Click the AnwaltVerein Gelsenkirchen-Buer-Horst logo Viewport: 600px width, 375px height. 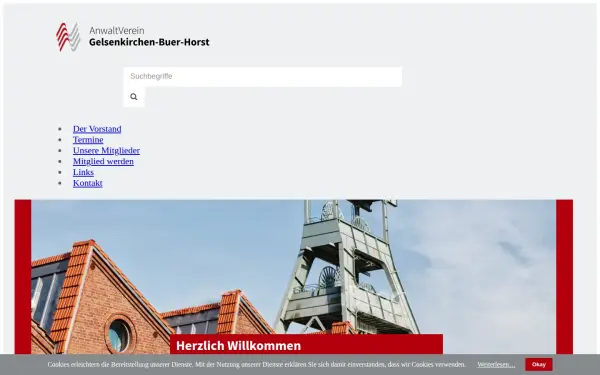pyautogui.click(x=132, y=36)
